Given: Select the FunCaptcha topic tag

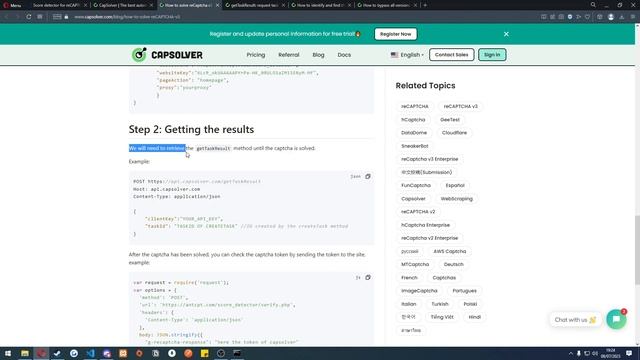Looking at the screenshot, I should point(416,185).
